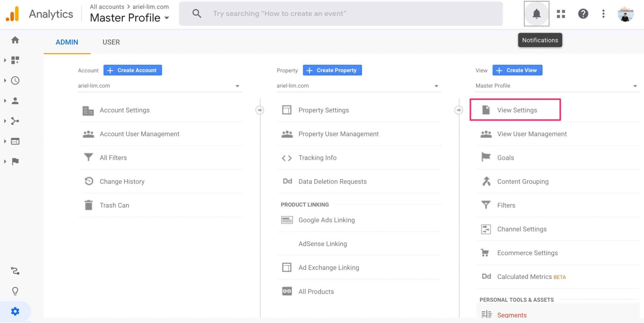Viewport: 644px width, 323px height.
Task: Open Ad Exchange Linking
Action: (359, 268)
